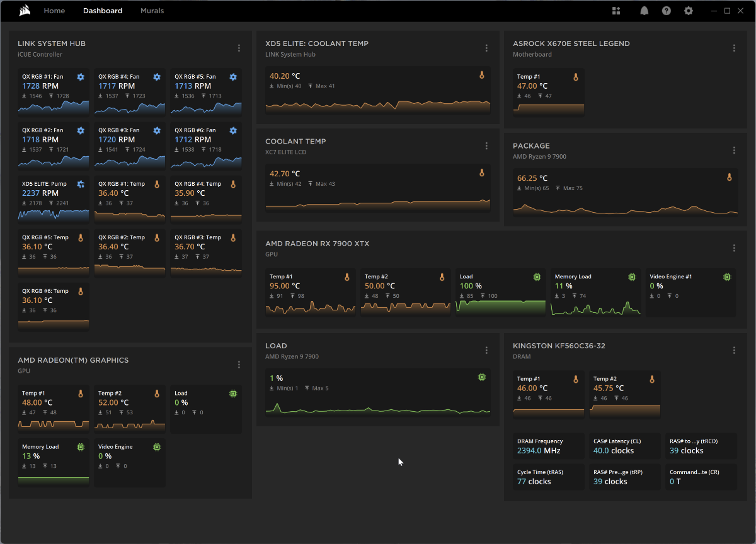Open the notifications bell icon
The height and width of the screenshot is (544, 756).
tap(644, 11)
